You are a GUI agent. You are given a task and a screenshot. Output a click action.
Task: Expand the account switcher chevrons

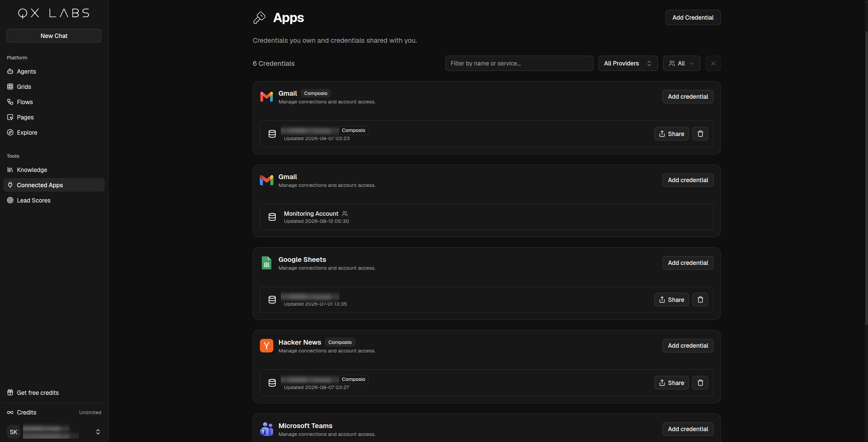click(98, 432)
